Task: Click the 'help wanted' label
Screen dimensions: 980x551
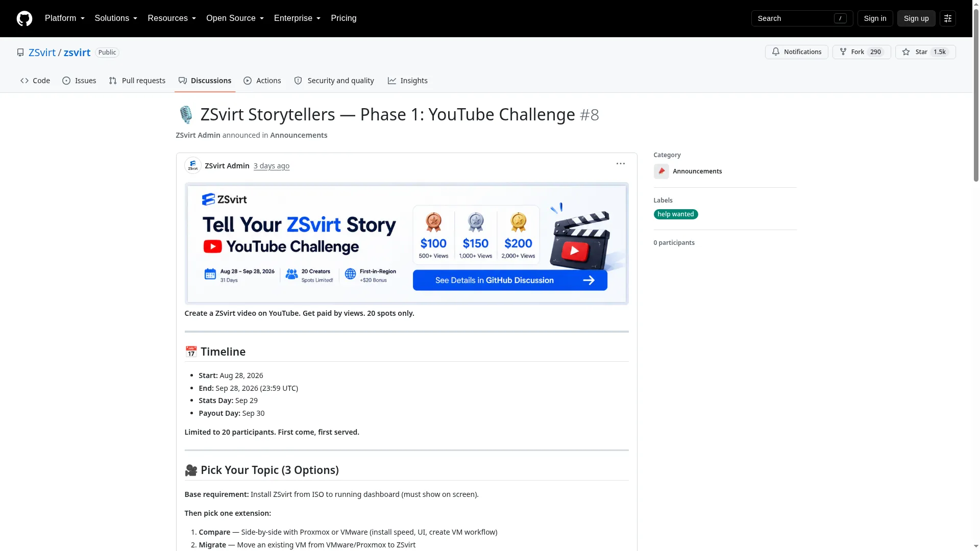Action: (676, 214)
